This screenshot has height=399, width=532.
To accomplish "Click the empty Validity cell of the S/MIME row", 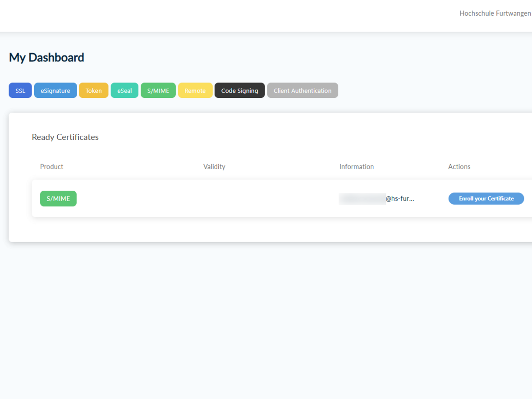I will click(x=214, y=198).
